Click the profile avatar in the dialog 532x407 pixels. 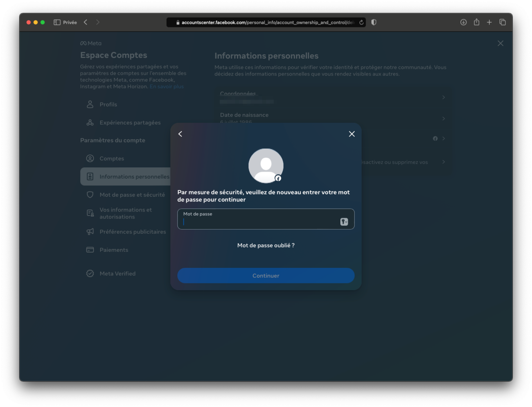coord(266,166)
